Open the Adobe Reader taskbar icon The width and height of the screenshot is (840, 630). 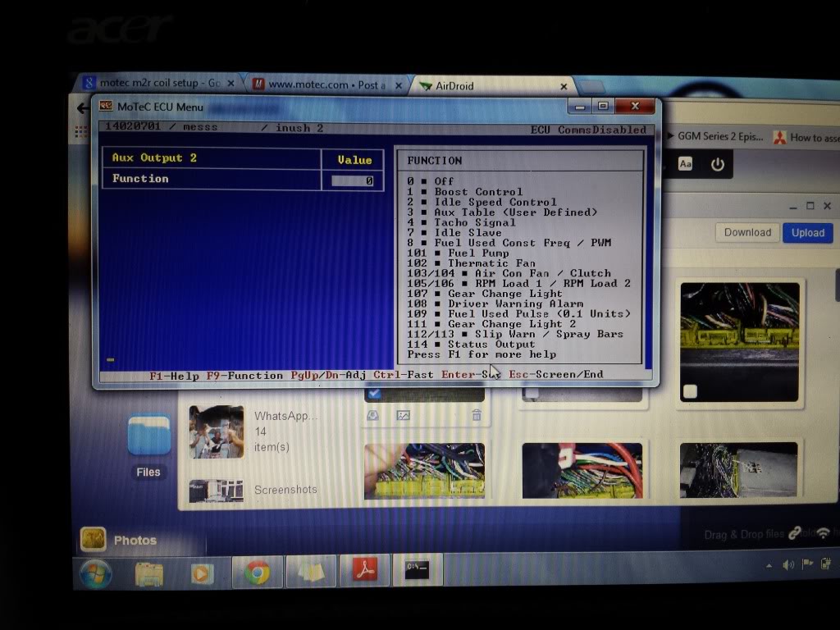click(x=365, y=570)
